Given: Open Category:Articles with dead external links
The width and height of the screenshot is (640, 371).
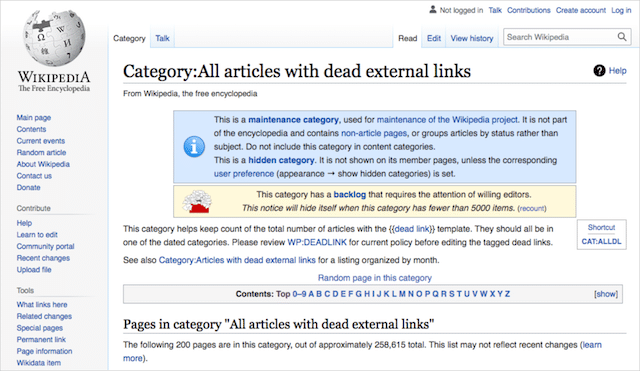Looking at the screenshot, I should point(237,260).
